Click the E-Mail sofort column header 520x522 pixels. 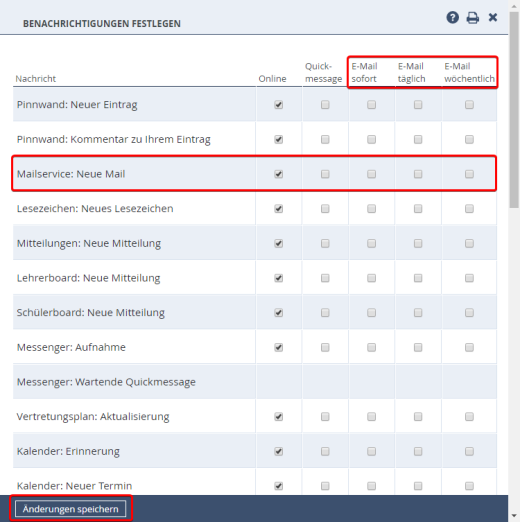364,72
